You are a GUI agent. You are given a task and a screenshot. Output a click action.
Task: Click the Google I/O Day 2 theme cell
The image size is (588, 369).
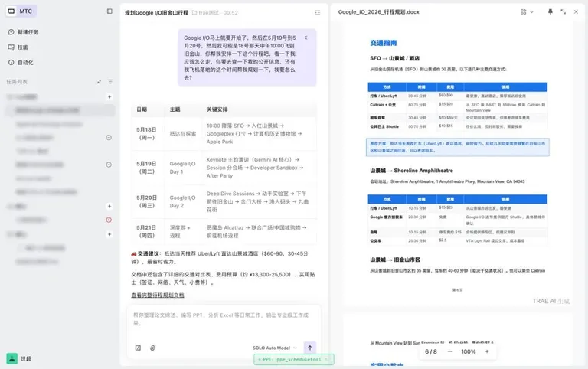182,201
